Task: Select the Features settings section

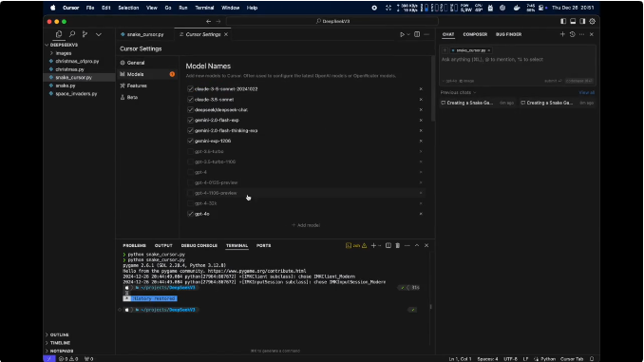Action: [137, 86]
